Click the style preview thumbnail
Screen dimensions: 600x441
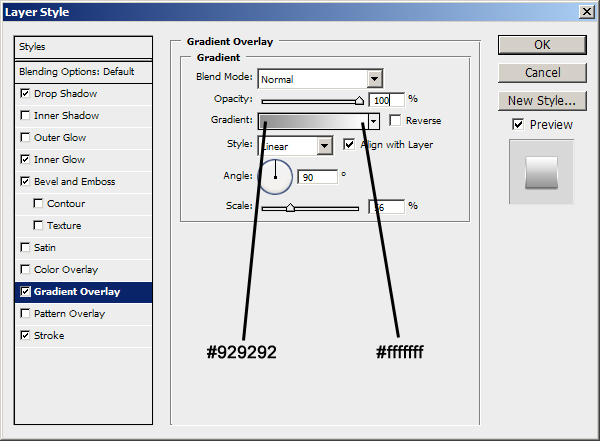coord(541,172)
